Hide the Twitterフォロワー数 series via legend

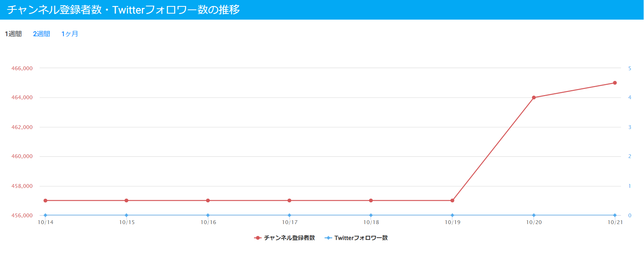click(x=356, y=238)
